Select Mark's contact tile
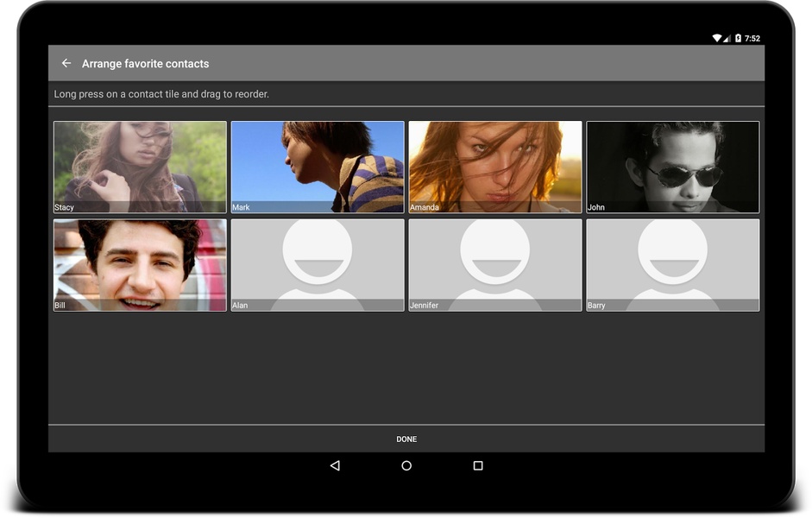This screenshot has width=812, height=518. tap(318, 167)
